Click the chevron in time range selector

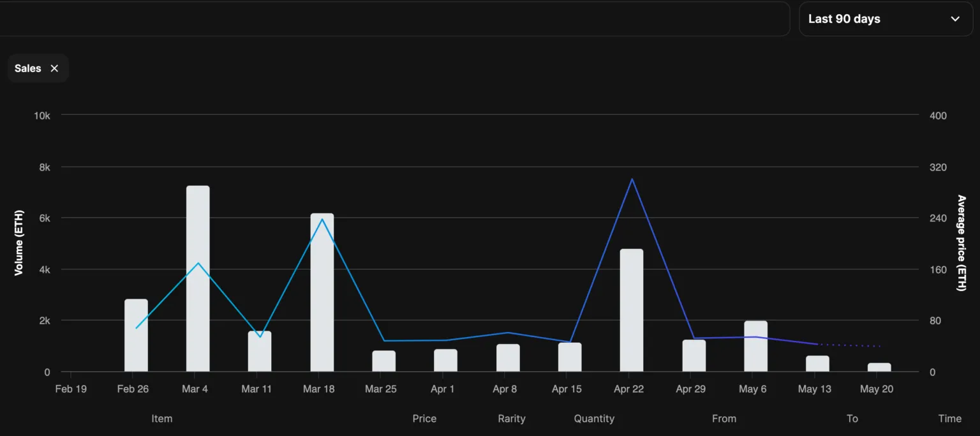coord(955,19)
